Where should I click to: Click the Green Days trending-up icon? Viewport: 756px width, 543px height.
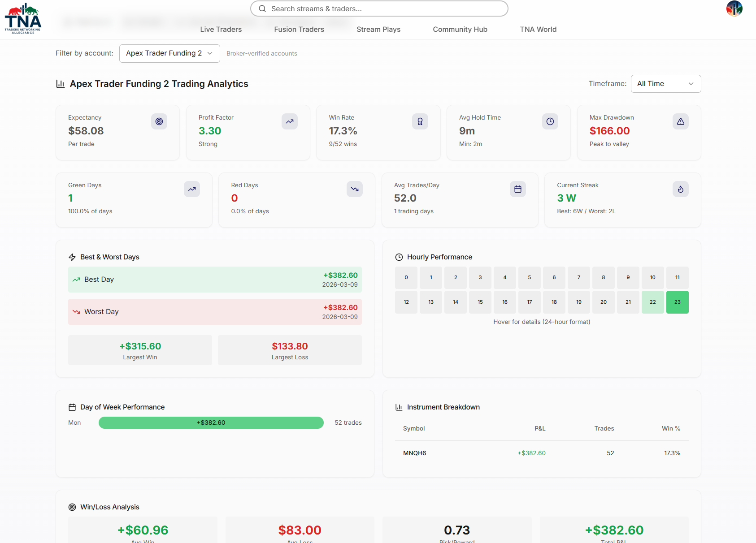pyautogui.click(x=192, y=189)
